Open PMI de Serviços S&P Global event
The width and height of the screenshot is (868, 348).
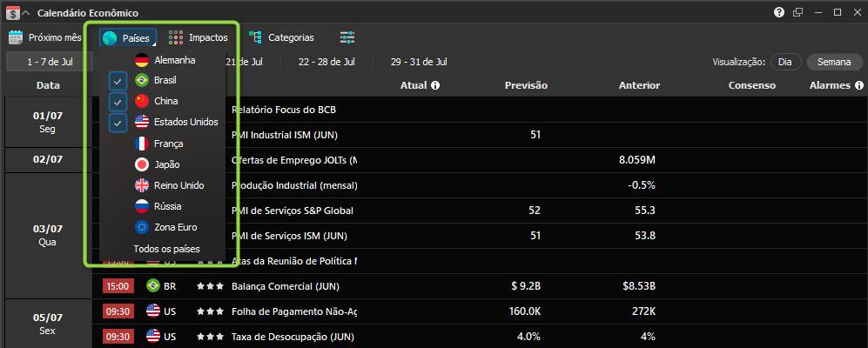click(293, 211)
